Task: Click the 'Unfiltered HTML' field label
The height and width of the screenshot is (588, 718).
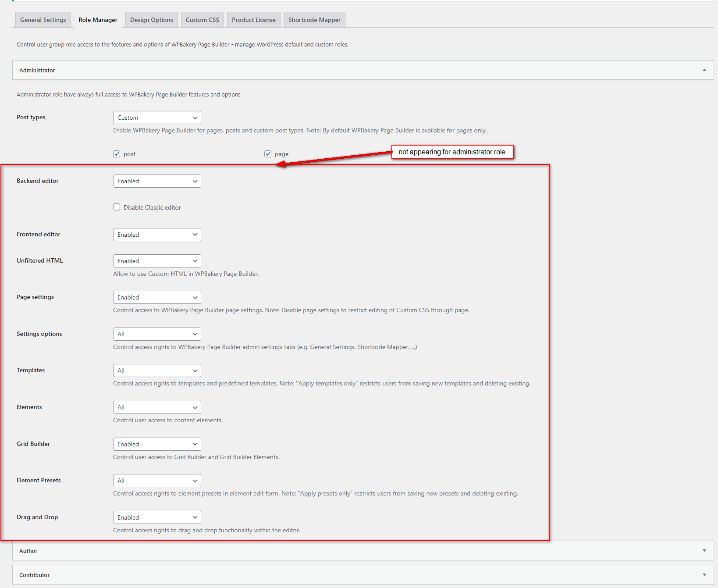Action: point(40,260)
